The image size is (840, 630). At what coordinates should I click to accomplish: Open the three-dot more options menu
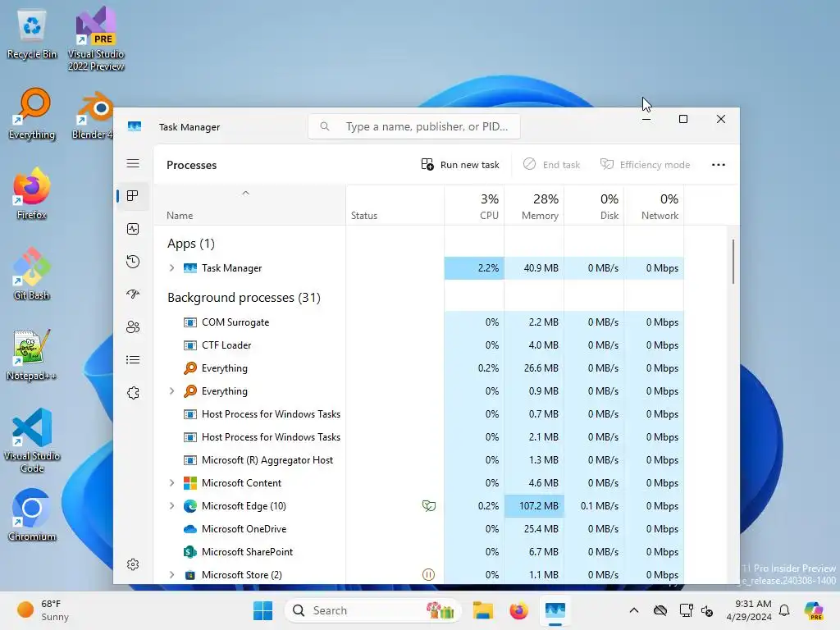click(719, 165)
